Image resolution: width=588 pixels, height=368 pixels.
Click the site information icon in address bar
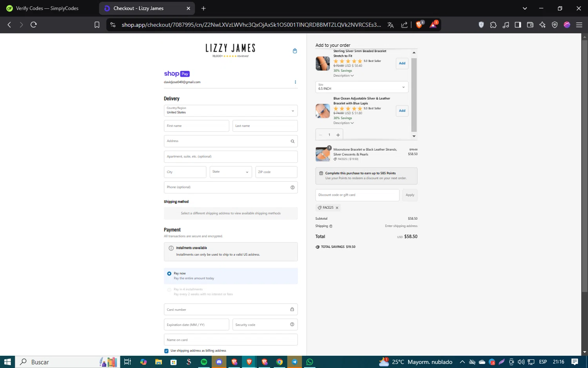113,25
